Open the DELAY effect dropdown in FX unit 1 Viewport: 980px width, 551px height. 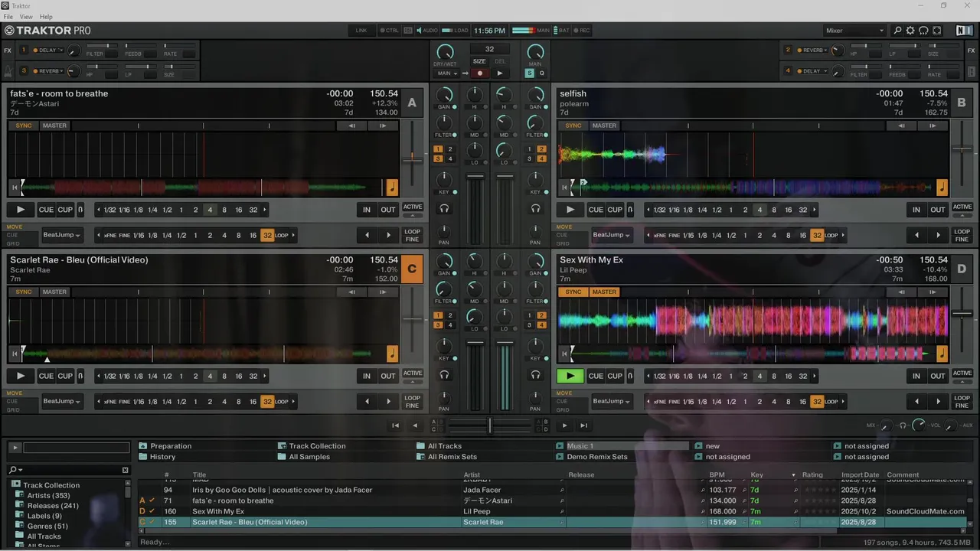(48, 50)
